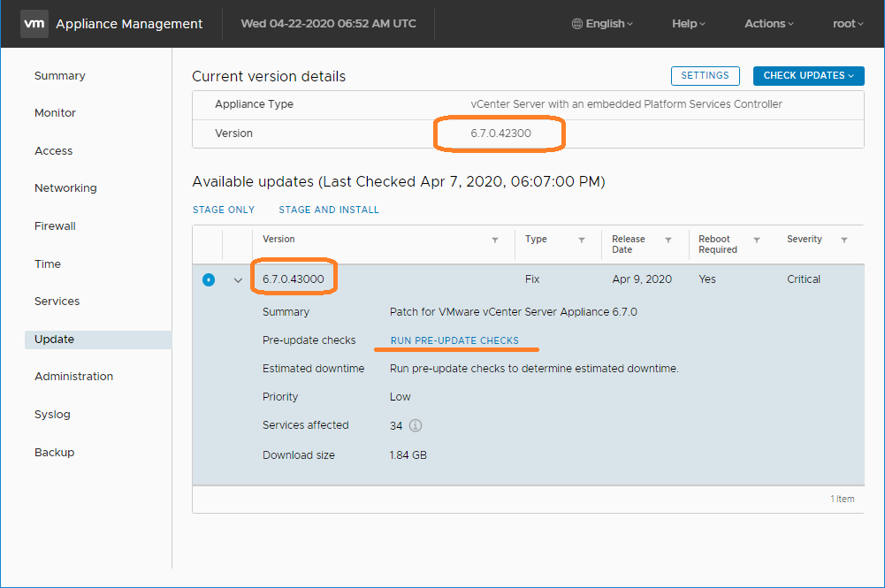
Task: Click the current version 6.7.0.42300
Action: coord(500,134)
